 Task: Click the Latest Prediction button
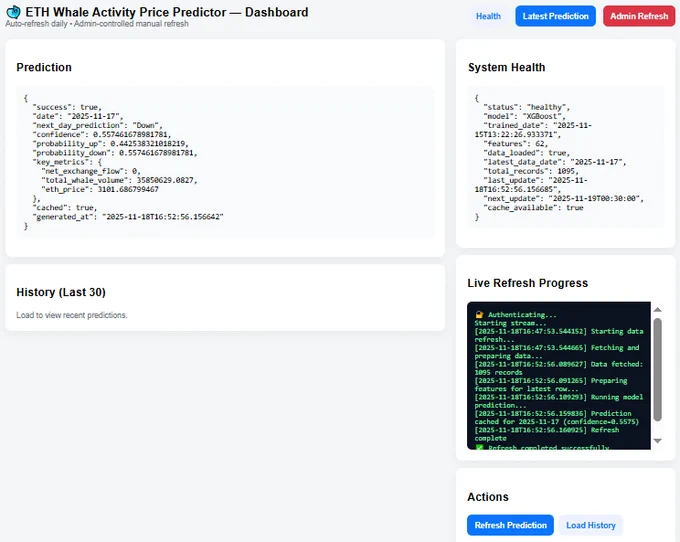pyautogui.click(x=556, y=16)
